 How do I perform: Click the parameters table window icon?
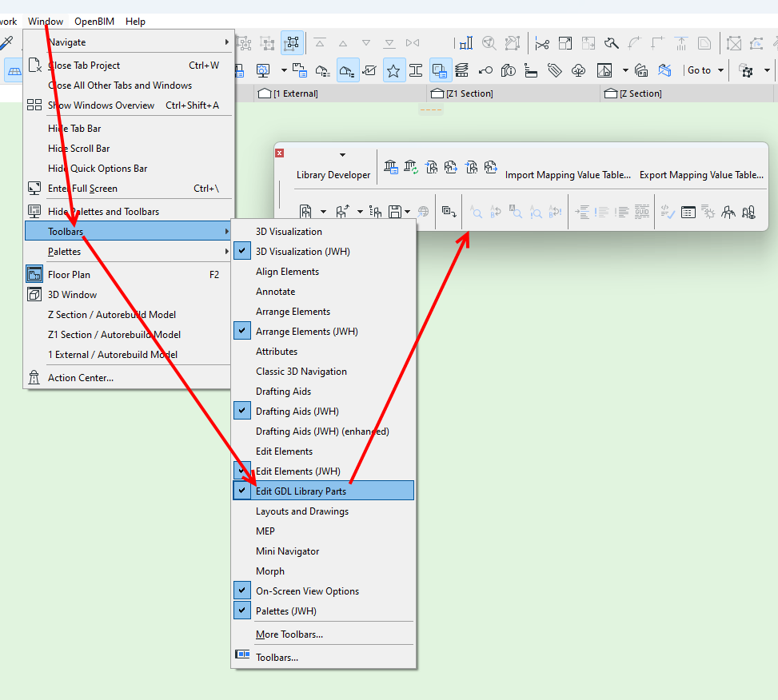688,213
